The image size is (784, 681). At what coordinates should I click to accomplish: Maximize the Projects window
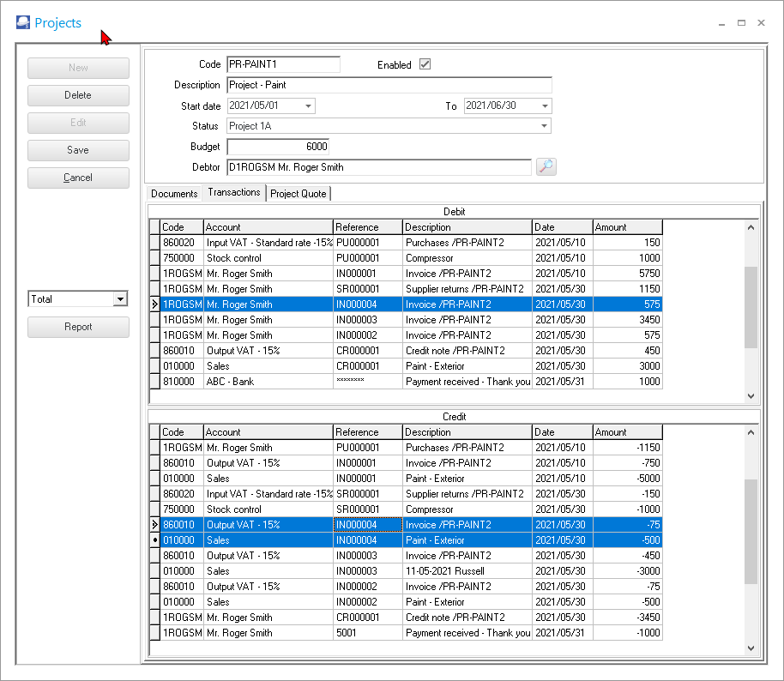pyautogui.click(x=741, y=23)
